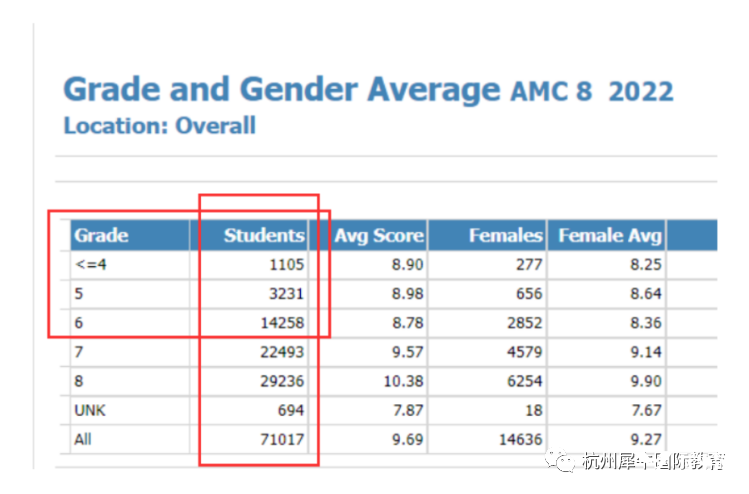Click the Females column header
The height and width of the screenshot is (494, 749).
[488, 235]
